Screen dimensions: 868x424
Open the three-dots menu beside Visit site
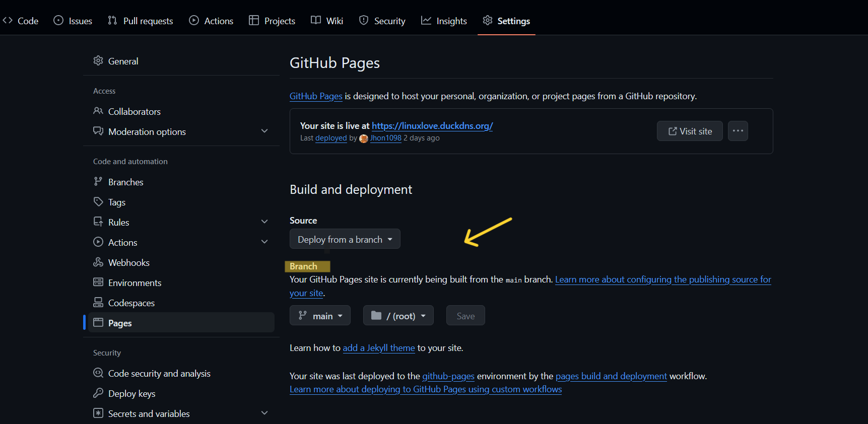tap(738, 131)
